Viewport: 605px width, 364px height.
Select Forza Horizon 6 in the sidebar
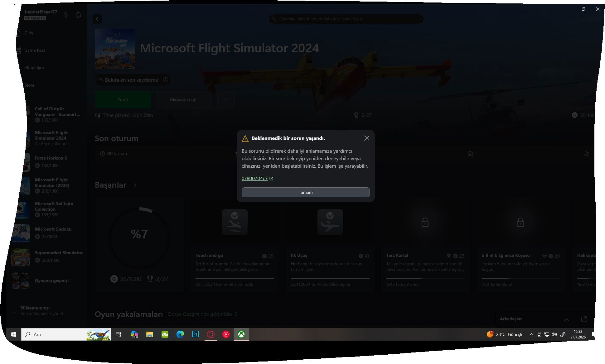click(51, 162)
